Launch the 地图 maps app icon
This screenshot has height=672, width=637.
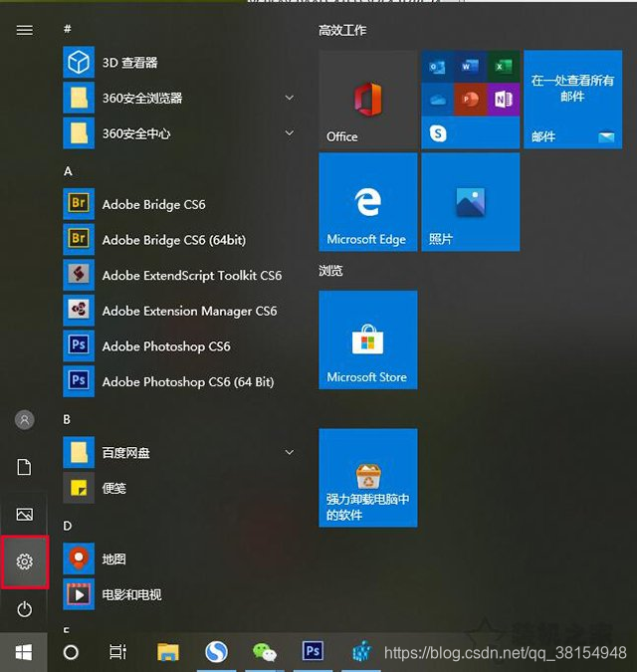(79, 559)
